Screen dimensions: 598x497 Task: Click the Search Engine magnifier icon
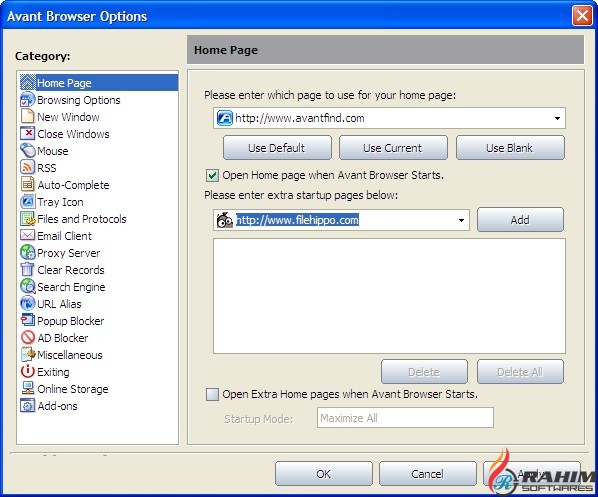(27, 286)
